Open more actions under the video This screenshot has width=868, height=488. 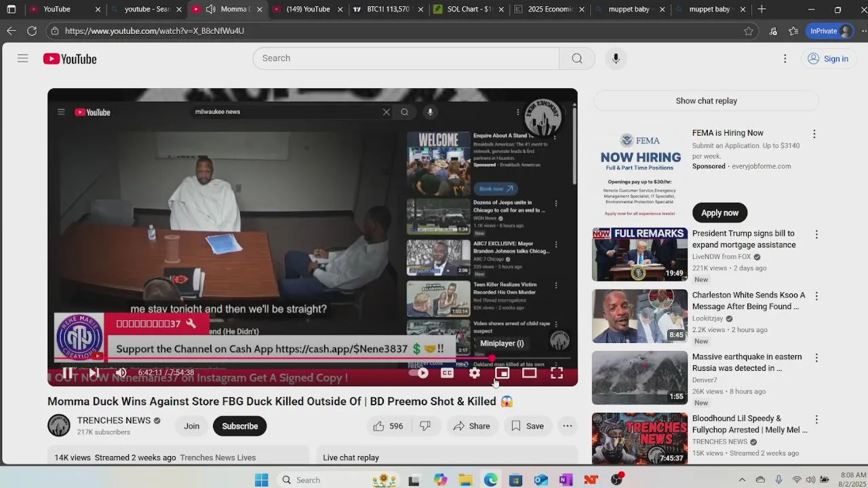[568, 426]
